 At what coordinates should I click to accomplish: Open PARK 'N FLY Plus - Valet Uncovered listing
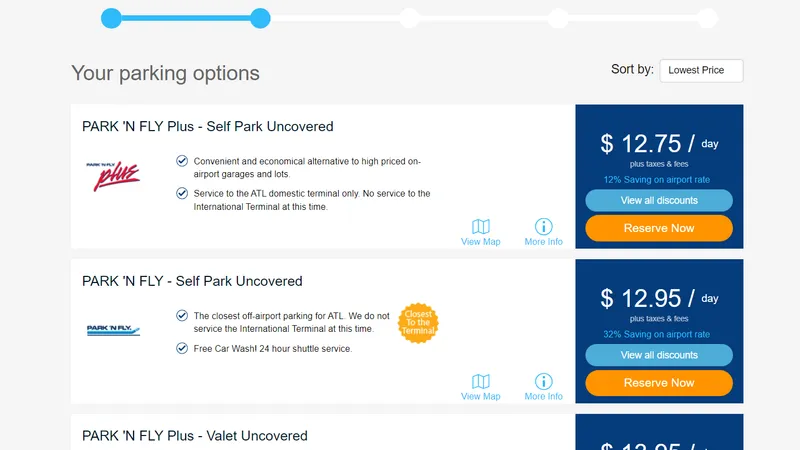pyautogui.click(x=195, y=436)
